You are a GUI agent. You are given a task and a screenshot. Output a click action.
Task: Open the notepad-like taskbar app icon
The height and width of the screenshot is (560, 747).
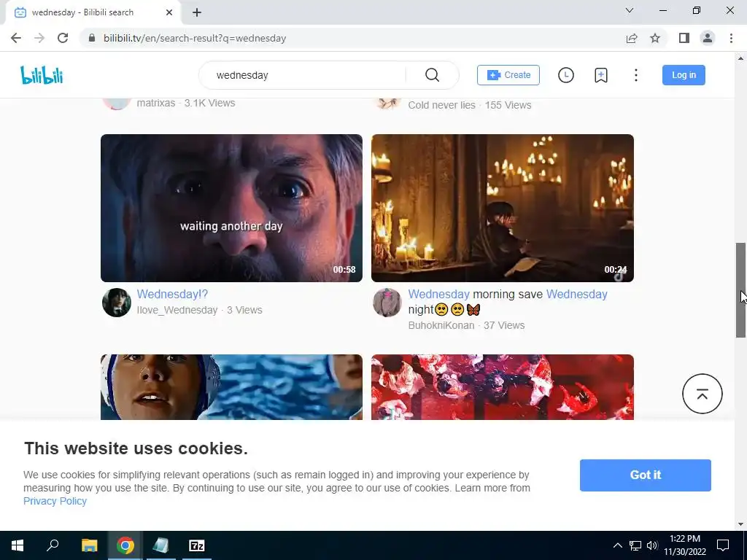(161, 545)
